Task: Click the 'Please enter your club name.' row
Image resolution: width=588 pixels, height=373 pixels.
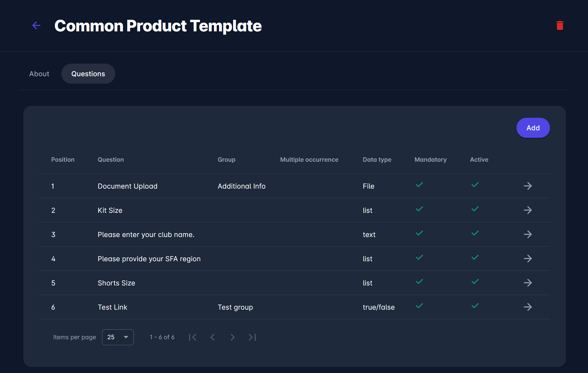Action: coord(146,235)
